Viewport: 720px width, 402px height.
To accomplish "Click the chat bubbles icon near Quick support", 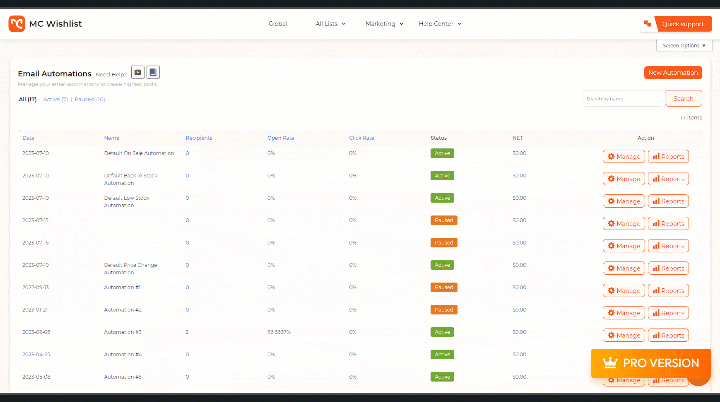I will coord(647,24).
